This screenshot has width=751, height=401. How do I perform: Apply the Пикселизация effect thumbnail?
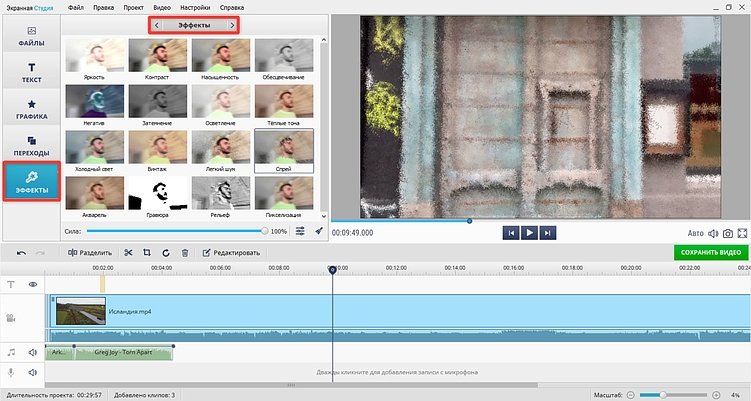click(x=284, y=193)
